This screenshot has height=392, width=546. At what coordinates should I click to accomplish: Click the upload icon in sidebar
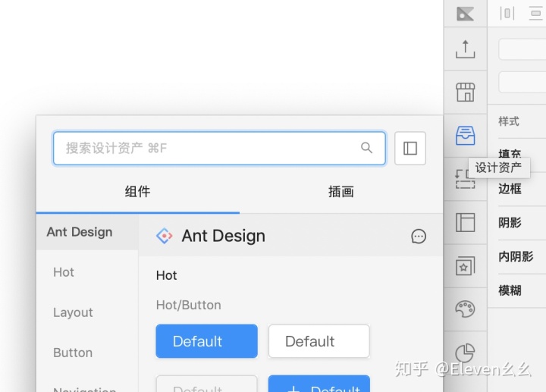coord(465,49)
